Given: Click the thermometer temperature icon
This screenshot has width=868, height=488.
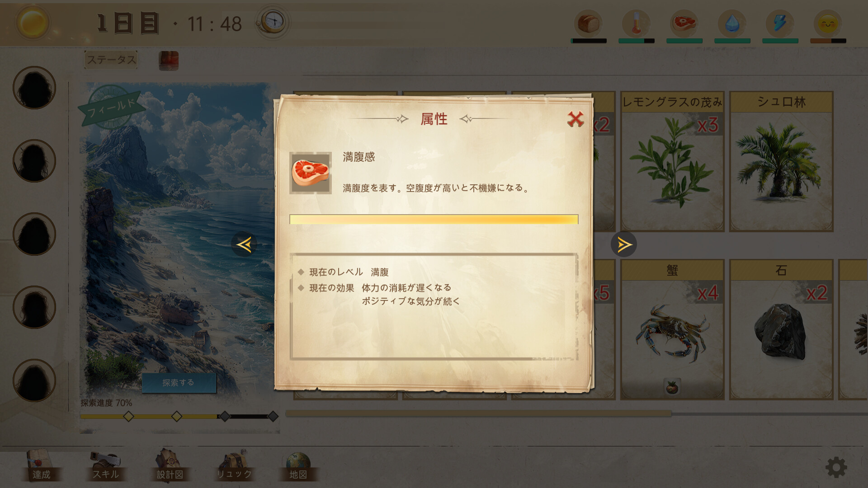Looking at the screenshot, I should pos(636,23).
